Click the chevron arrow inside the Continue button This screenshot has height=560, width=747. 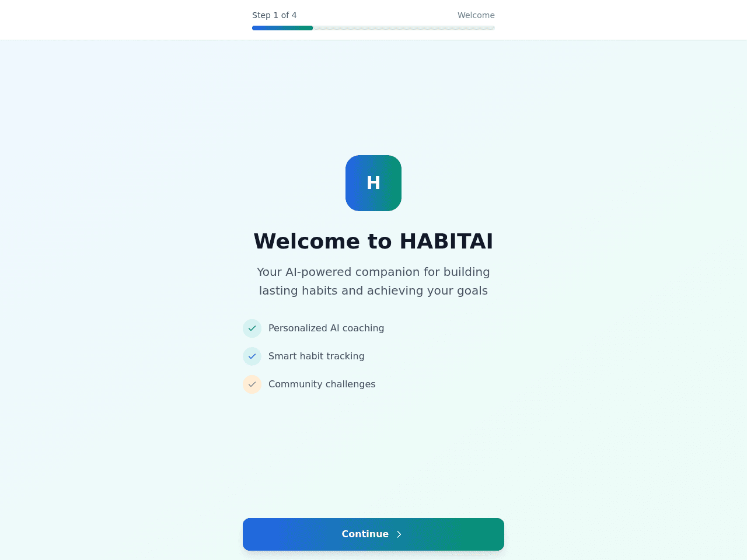point(399,534)
